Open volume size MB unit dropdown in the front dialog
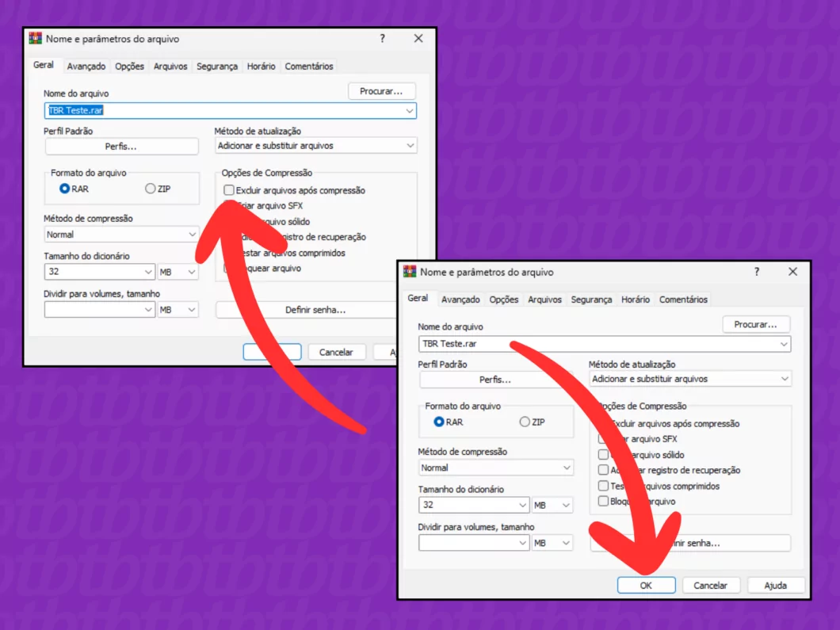 pos(552,543)
